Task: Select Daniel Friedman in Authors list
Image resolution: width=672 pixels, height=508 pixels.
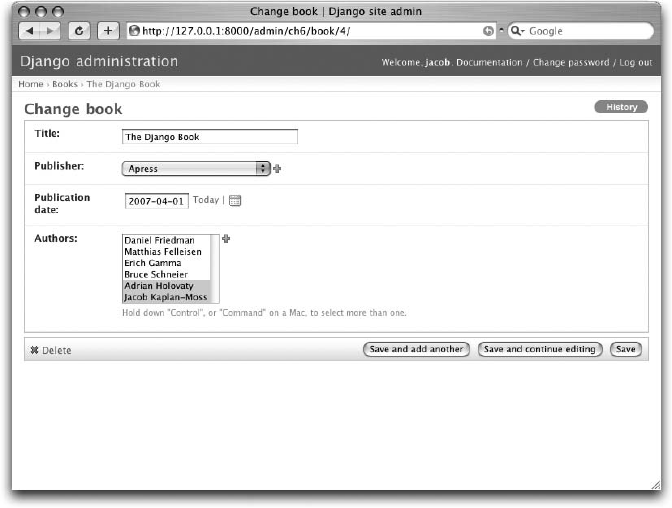Action: (166, 240)
